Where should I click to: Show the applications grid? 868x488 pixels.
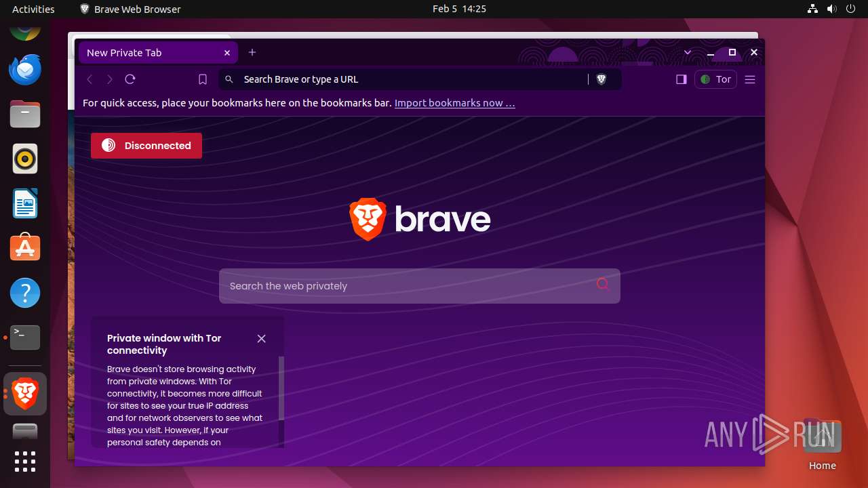(x=25, y=462)
